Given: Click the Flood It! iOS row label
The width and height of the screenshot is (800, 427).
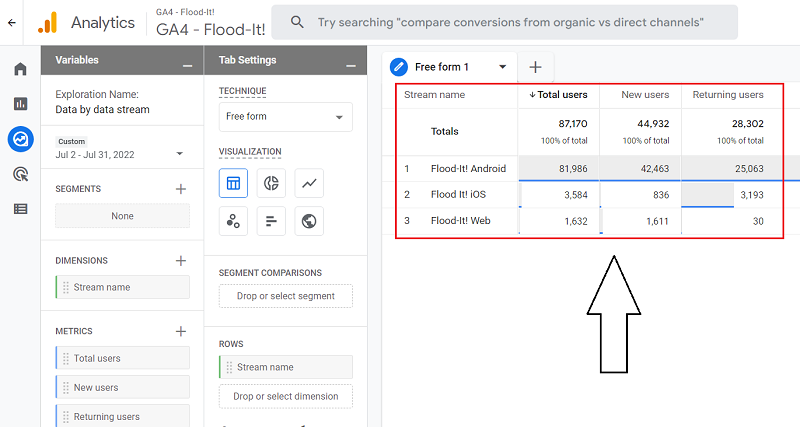Looking at the screenshot, I should 458,194.
